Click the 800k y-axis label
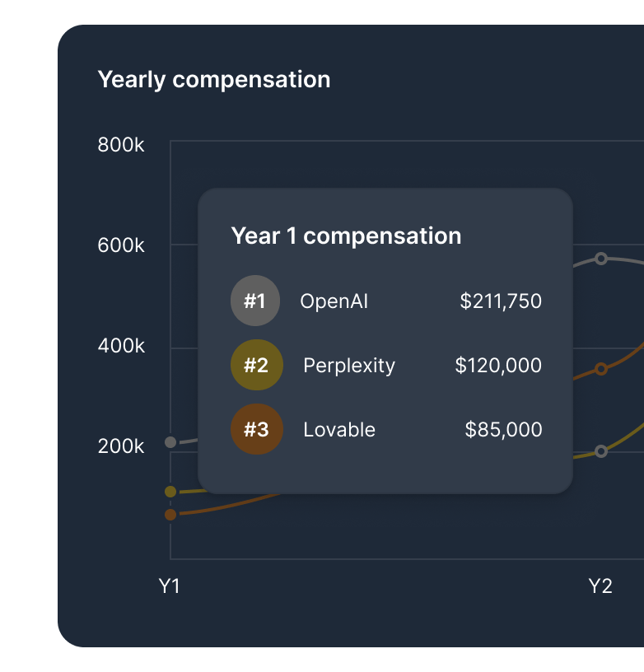 (121, 146)
